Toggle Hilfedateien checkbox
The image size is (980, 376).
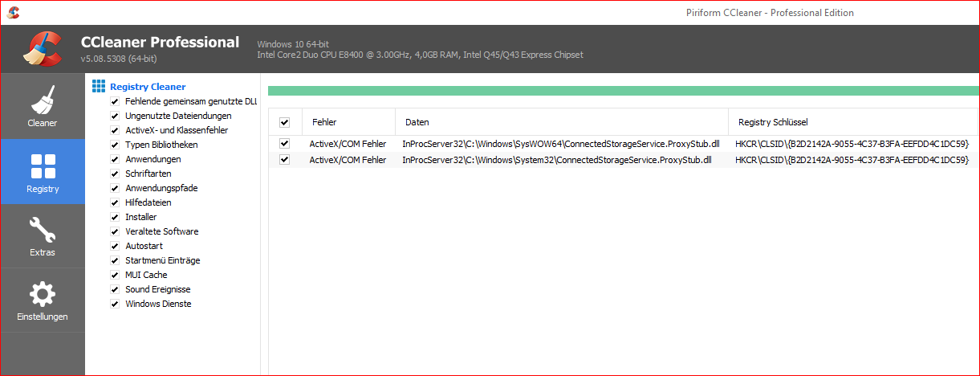point(115,202)
